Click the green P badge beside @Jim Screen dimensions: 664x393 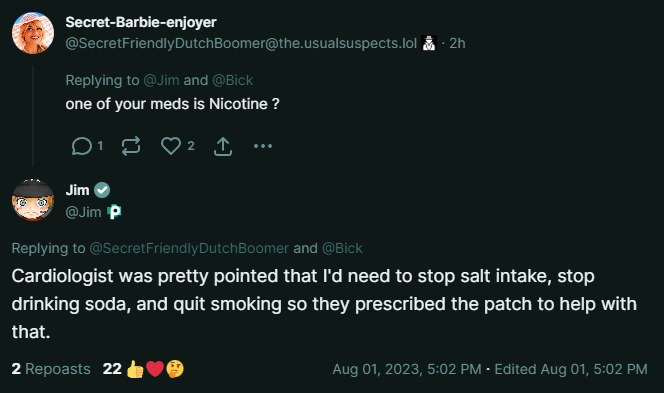(114, 211)
